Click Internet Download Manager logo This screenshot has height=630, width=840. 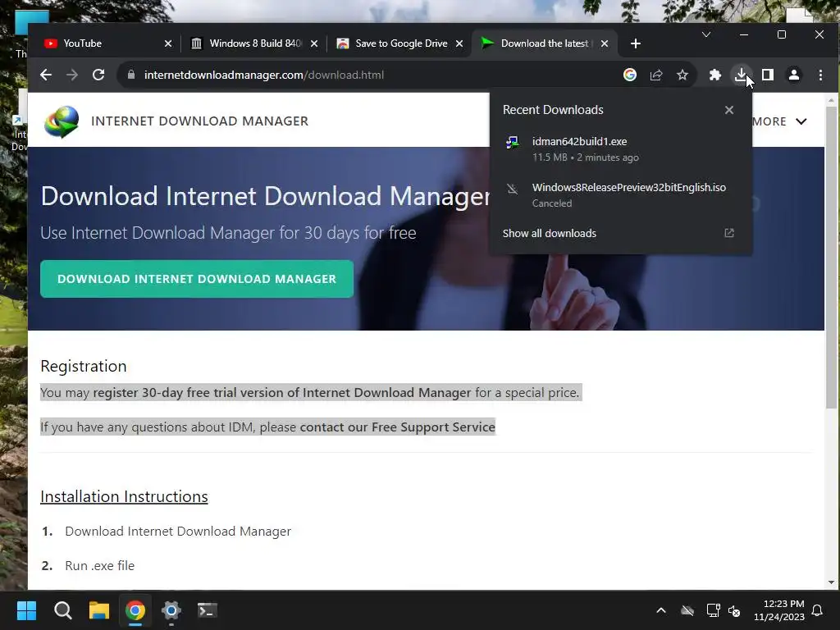click(x=62, y=121)
